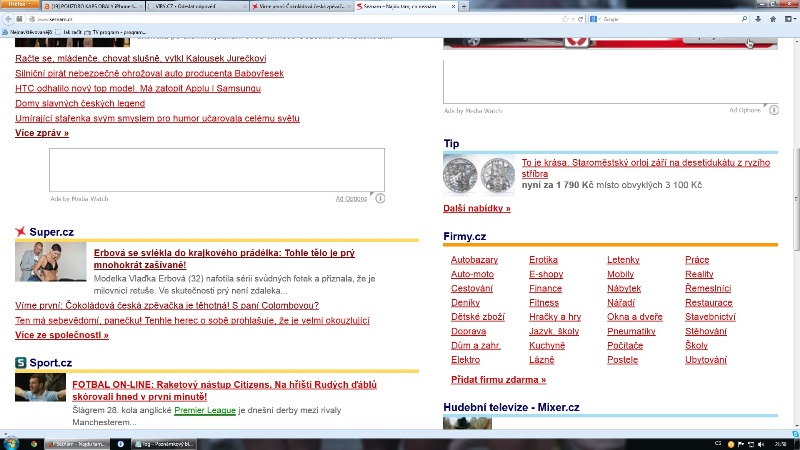
Task: Open the 'TV program' bookmark
Action: (115, 32)
